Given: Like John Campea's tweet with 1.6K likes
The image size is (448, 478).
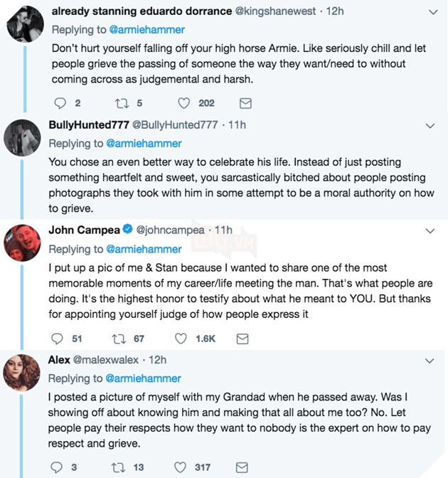Looking at the screenshot, I should coord(182,339).
